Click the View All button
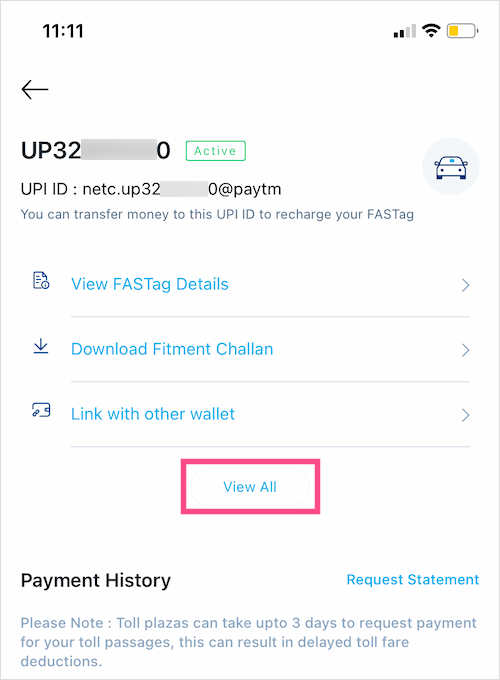This screenshot has width=500, height=680. coord(250,487)
